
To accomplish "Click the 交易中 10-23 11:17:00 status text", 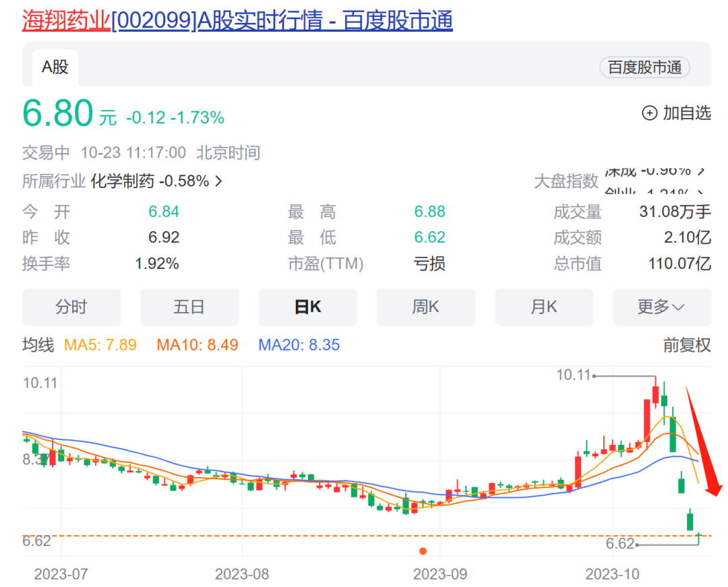I will tap(104, 153).
